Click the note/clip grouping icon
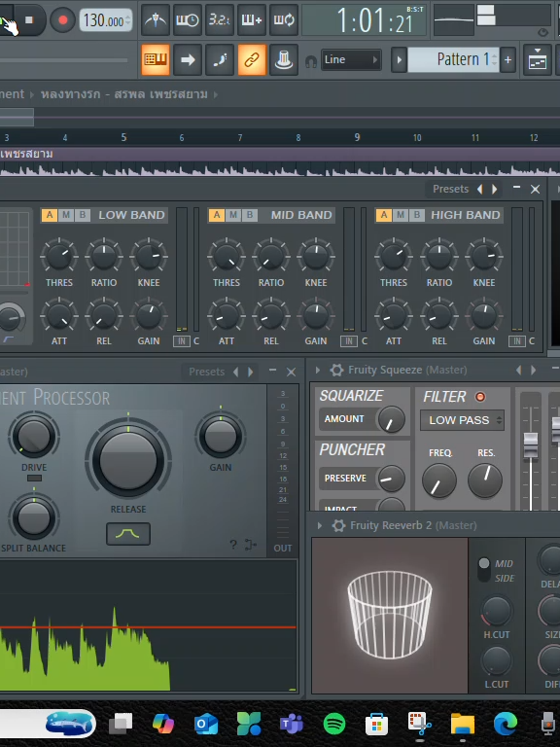The image size is (560, 747). pos(284,59)
